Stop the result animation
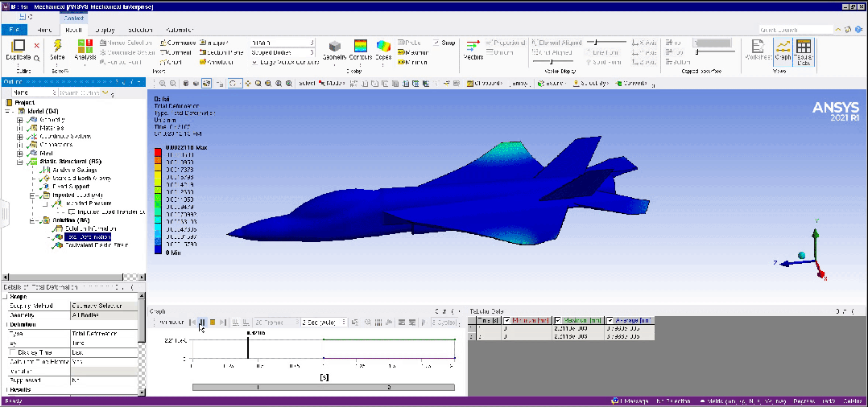Viewport: 868px width, 407px height. pos(213,322)
